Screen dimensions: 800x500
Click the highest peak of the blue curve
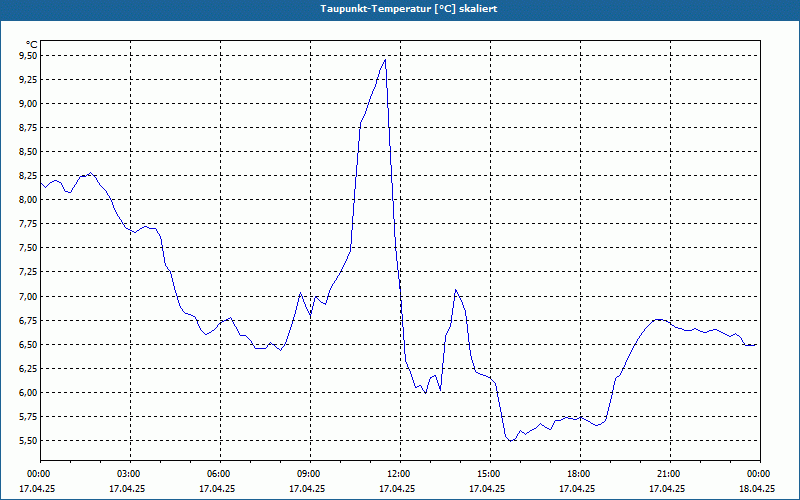[385, 60]
